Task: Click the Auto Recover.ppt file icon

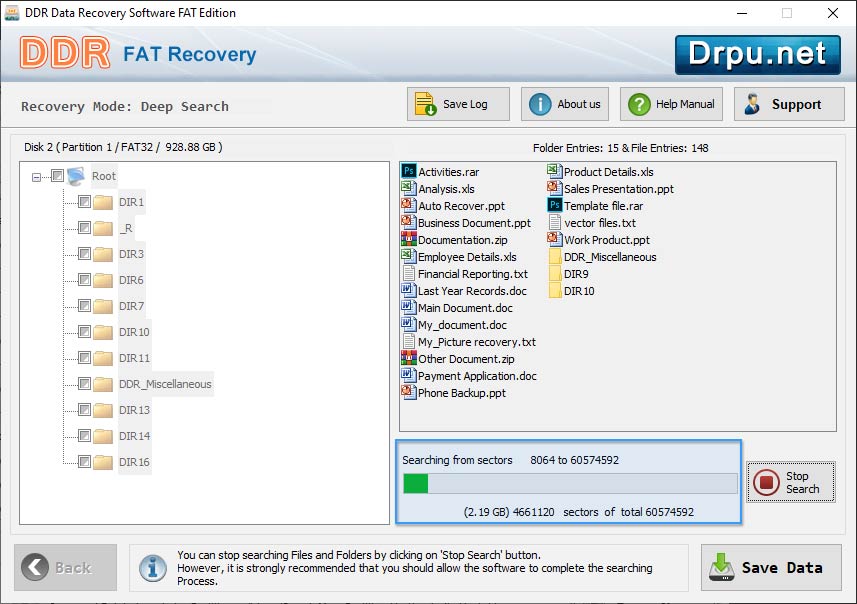Action: (x=408, y=205)
